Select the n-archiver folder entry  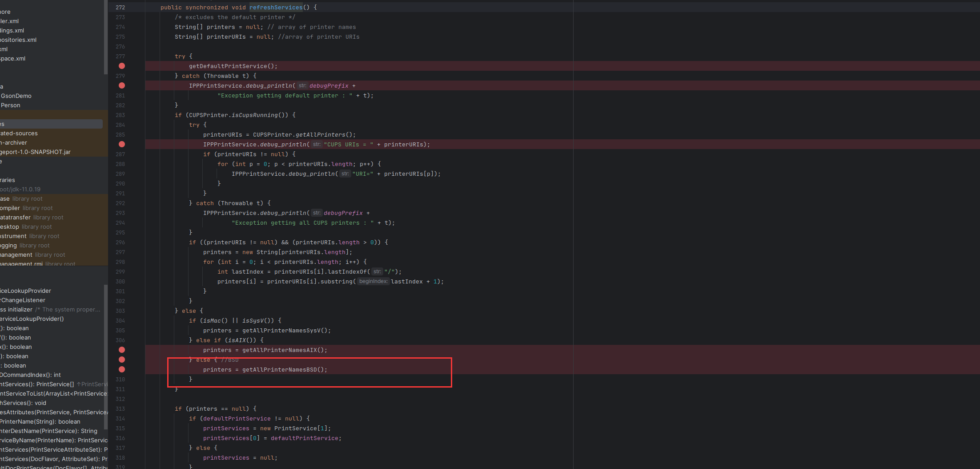point(14,142)
